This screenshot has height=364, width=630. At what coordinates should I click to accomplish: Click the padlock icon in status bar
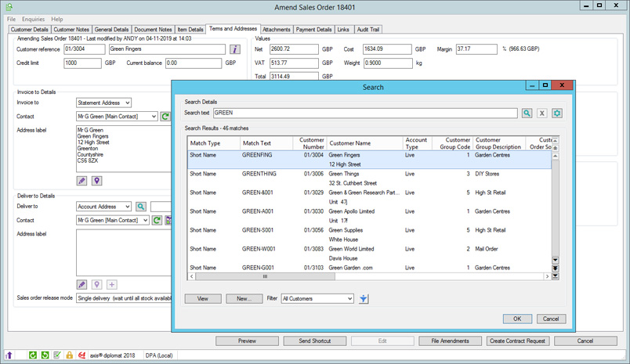click(x=69, y=355)
